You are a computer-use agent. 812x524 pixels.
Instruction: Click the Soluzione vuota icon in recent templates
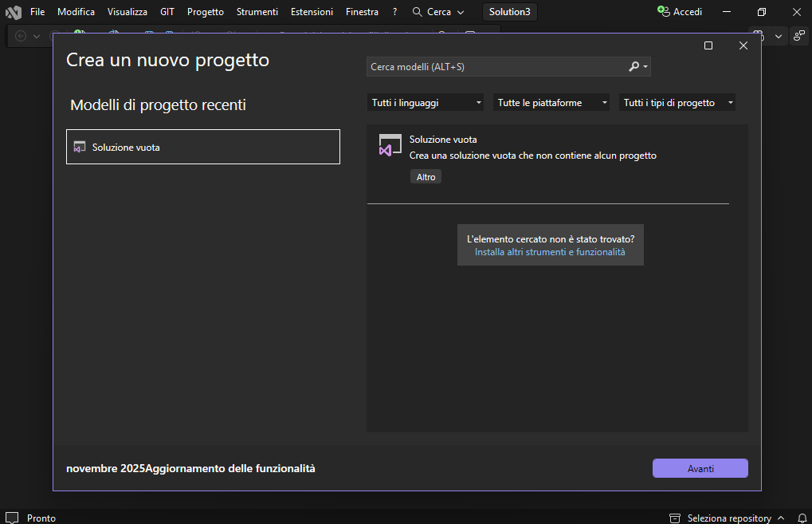(79, 148)
